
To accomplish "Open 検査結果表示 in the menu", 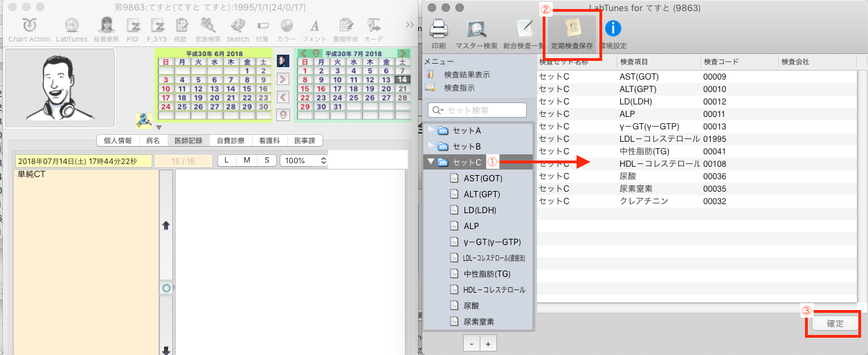I will [467, 75].
